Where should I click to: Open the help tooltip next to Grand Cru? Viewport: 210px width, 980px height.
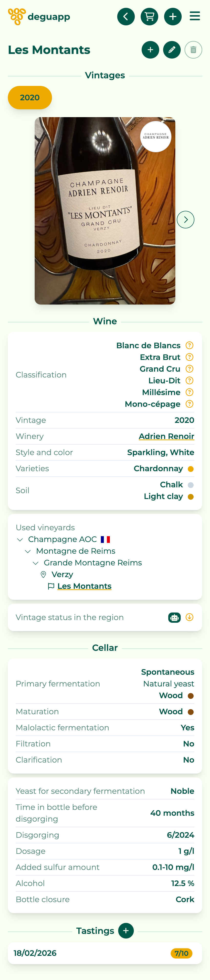189,369
